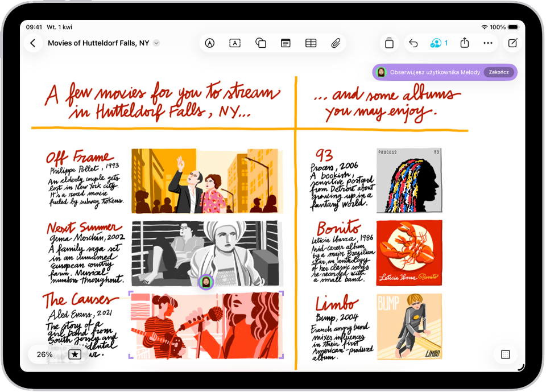The image size is (546, 392).
Task: Select the Bonito lobster album cover
Action: tap(409, 253)
